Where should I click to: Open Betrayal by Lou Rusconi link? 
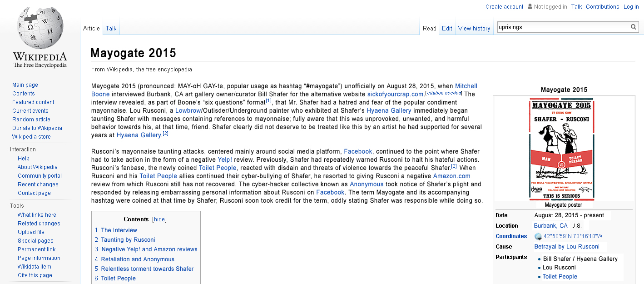pyautogui.click(x=567, y=247)
